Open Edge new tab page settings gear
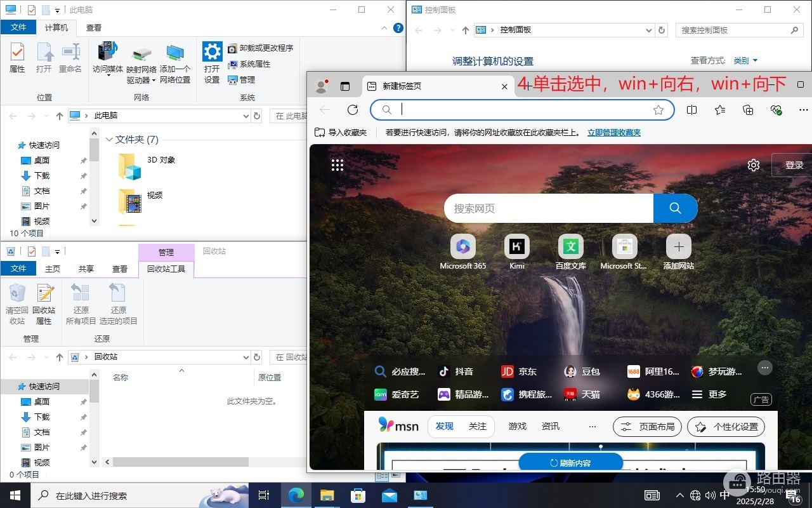 pyautogui.click(x=754, y=165)
